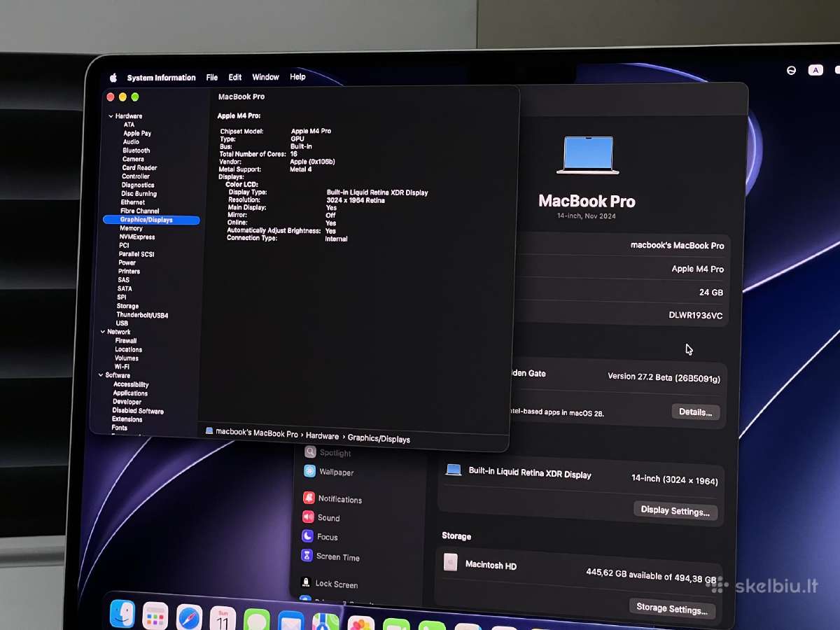Viewport: 840px width, 630px height.
Task: Open the Edit menu
Action: coord(235,78)
